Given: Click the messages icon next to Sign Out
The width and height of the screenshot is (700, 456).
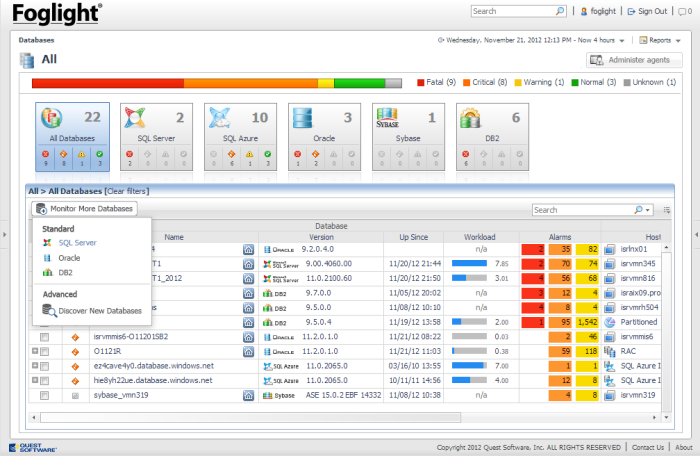Looking at the screenshot, I should pyautogui.click(x=682, y=12).
